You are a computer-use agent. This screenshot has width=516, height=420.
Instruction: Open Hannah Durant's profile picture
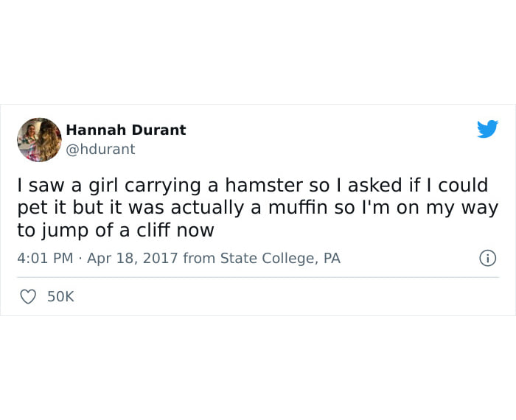39,139
